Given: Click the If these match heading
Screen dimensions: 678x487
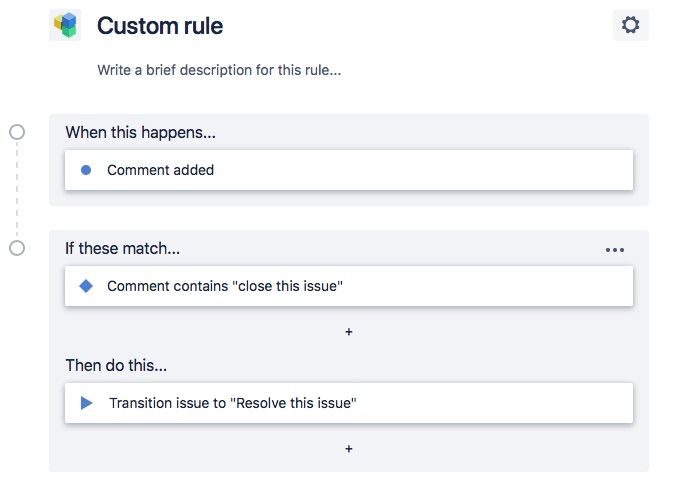Looking at the screenshot, I should pos(122,249).
